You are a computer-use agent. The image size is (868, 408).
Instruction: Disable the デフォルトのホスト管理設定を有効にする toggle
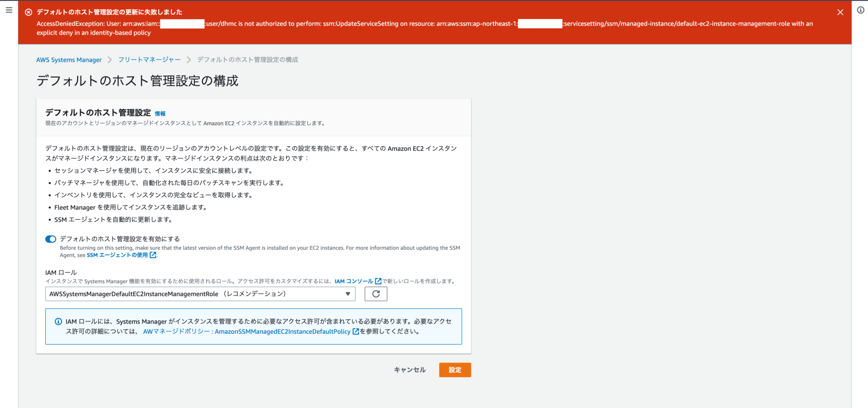coord(51,239)
